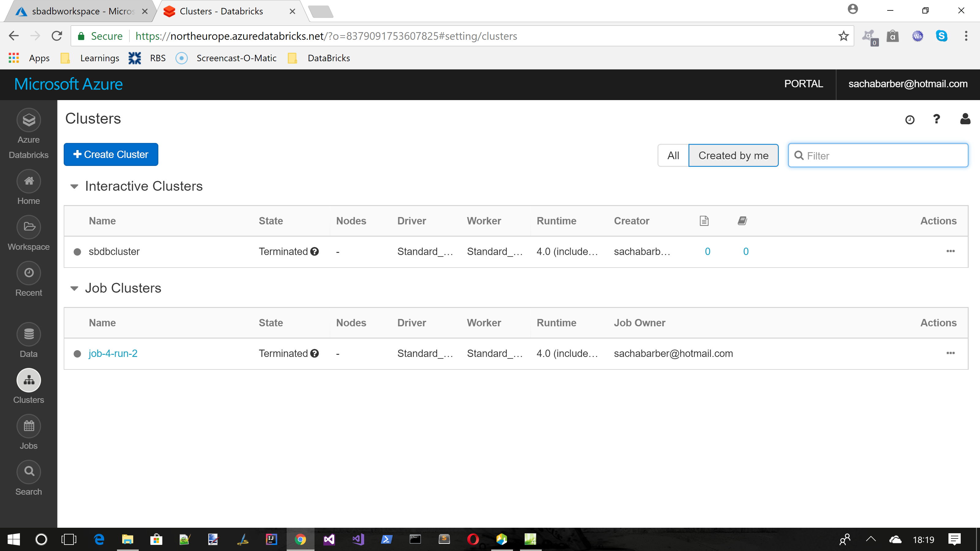Click the Secure lock indicator in address bar
This screenshot has height=551, width=980.
tap(100, 36)
